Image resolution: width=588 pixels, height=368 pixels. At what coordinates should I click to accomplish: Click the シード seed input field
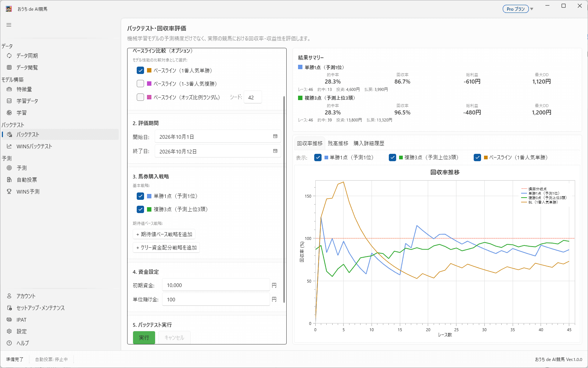pyautogui.click(x=253, y=98)
